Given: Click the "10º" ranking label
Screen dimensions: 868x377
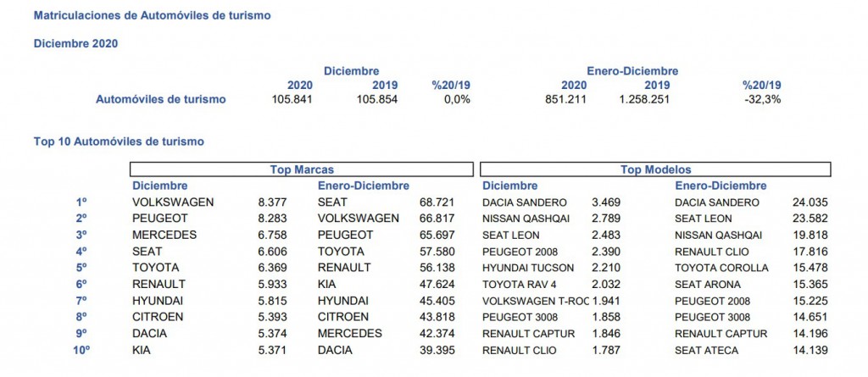Looking at the screenshot, I should point(81,350).
